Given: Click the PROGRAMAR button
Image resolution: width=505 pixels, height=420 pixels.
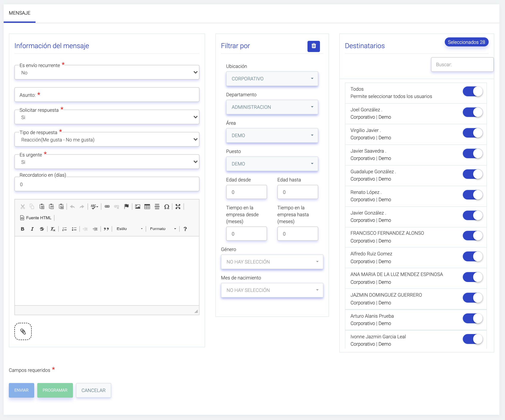Looking at the screenshot, I should [x=55, y=390].
